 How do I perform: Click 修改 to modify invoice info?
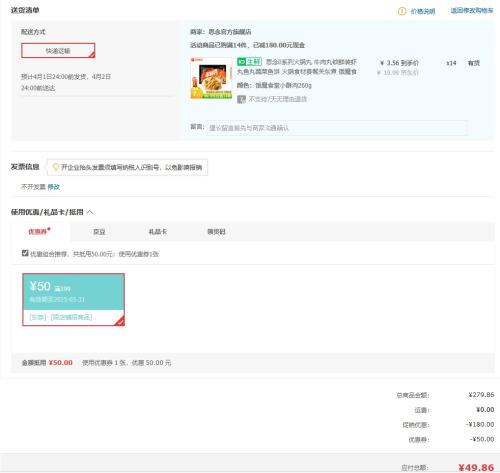click(54, 187)
